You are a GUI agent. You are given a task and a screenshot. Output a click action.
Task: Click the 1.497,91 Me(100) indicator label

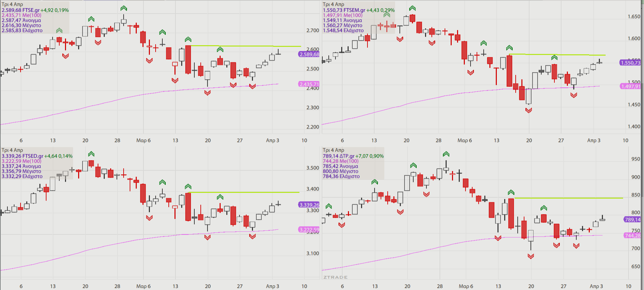[343, 15]
